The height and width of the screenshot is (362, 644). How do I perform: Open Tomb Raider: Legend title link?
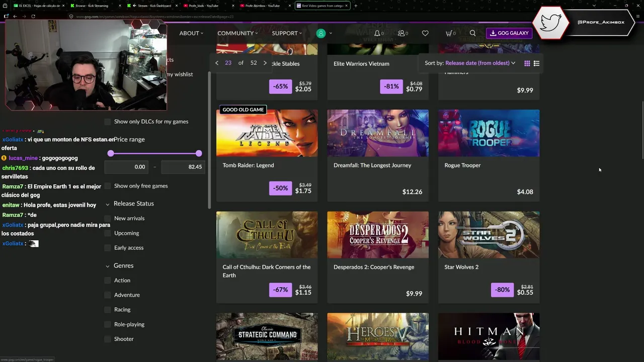pyautogui.click(x=249, y=165)
